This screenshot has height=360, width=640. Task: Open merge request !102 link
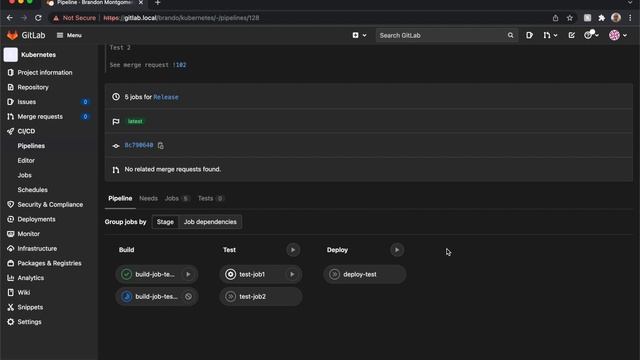point(180,65)
